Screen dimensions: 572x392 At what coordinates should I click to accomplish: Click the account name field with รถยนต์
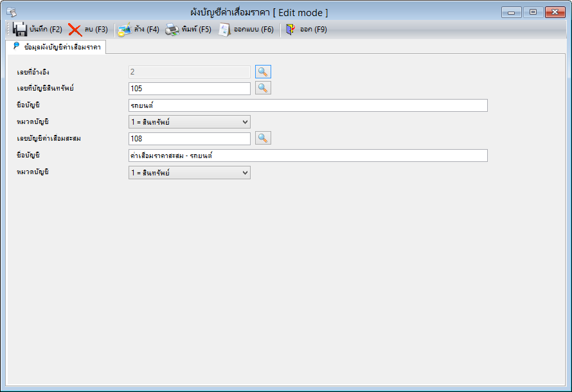308,105
